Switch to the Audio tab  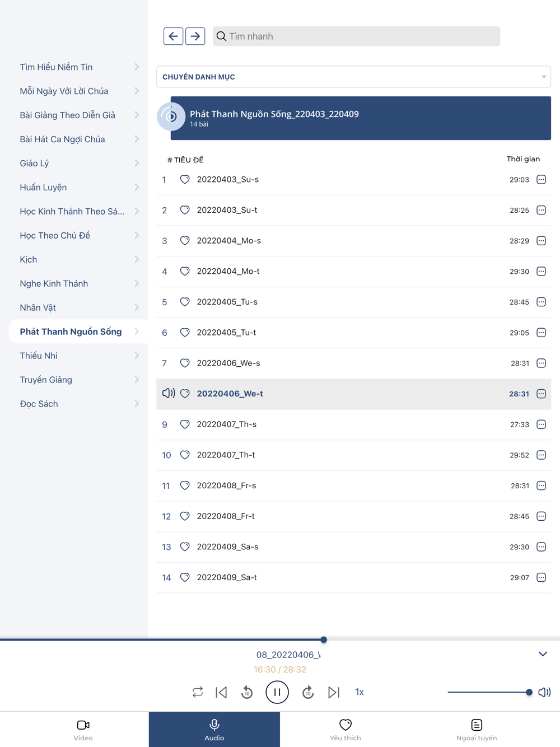pos(214,730)
